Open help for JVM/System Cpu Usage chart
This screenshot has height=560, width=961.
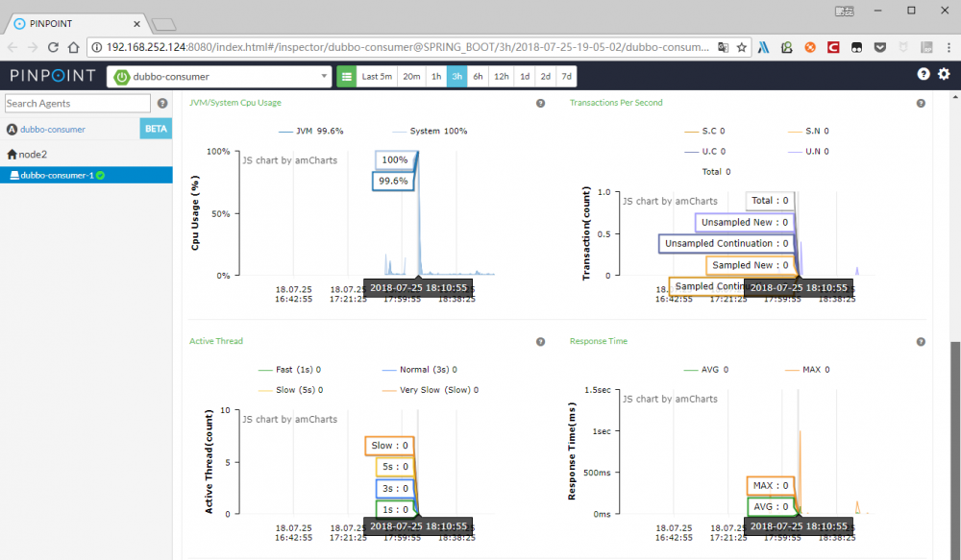(x=540, y=104)
